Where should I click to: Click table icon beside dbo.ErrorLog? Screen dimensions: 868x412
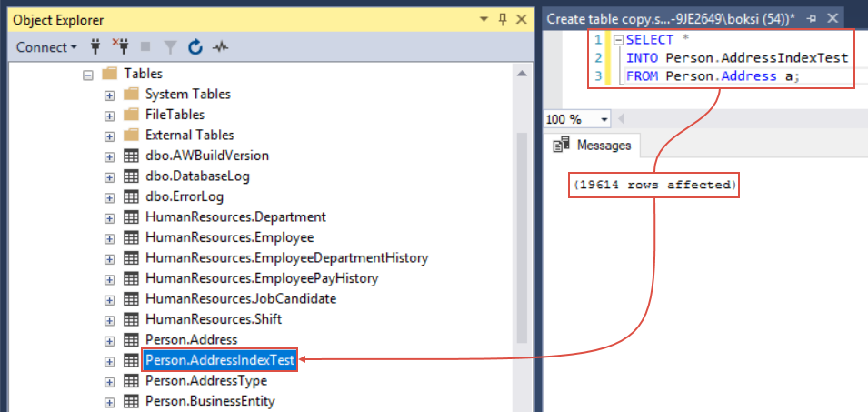tap(131, 197)
